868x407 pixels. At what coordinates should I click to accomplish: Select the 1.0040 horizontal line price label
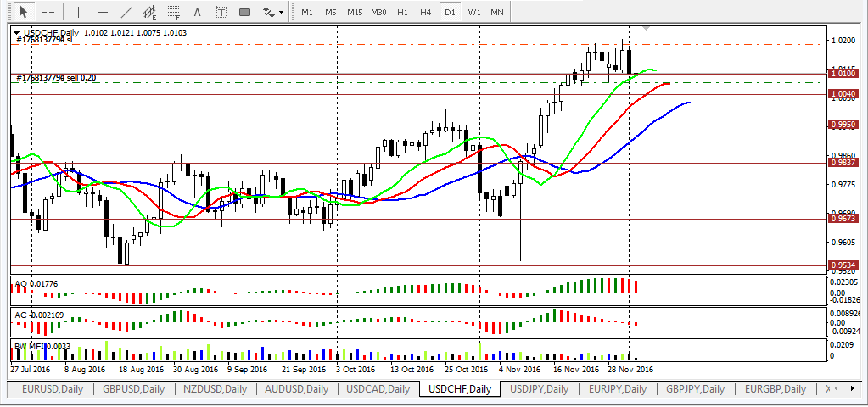(844, 94)
